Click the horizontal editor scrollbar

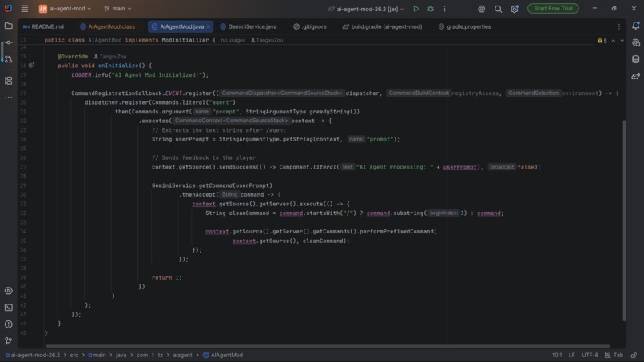(328, 346)
